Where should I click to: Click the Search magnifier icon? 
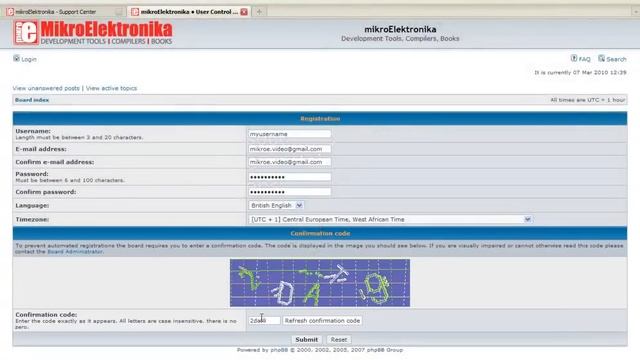[602, 58]
